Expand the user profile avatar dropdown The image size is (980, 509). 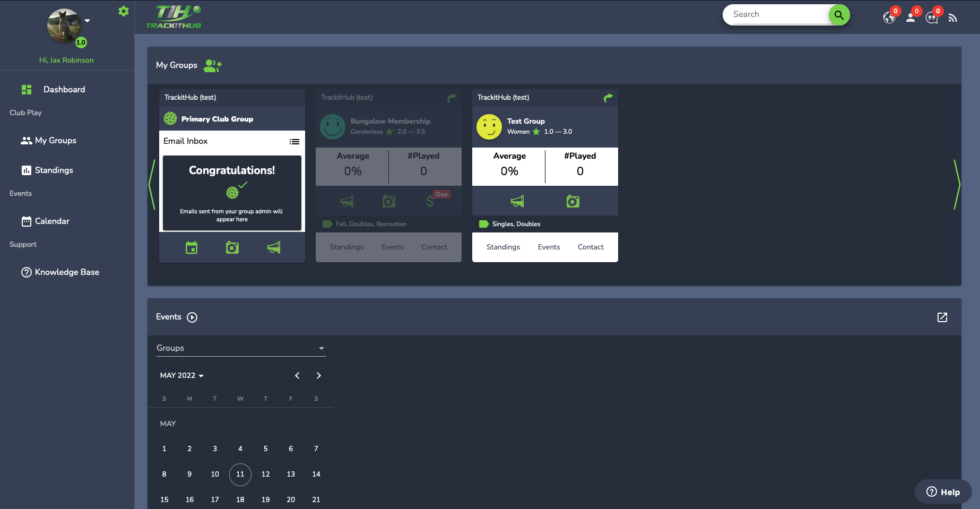coord(88,21)
